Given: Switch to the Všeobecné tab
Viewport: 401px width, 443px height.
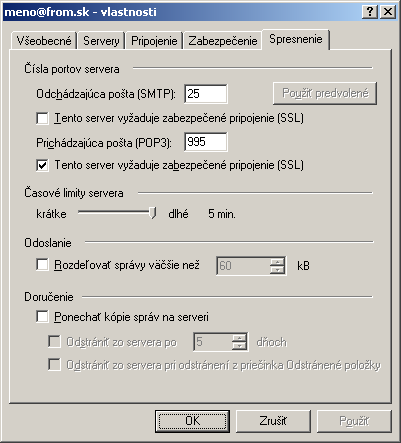Looking at the screenshot, I should (44, 41).
